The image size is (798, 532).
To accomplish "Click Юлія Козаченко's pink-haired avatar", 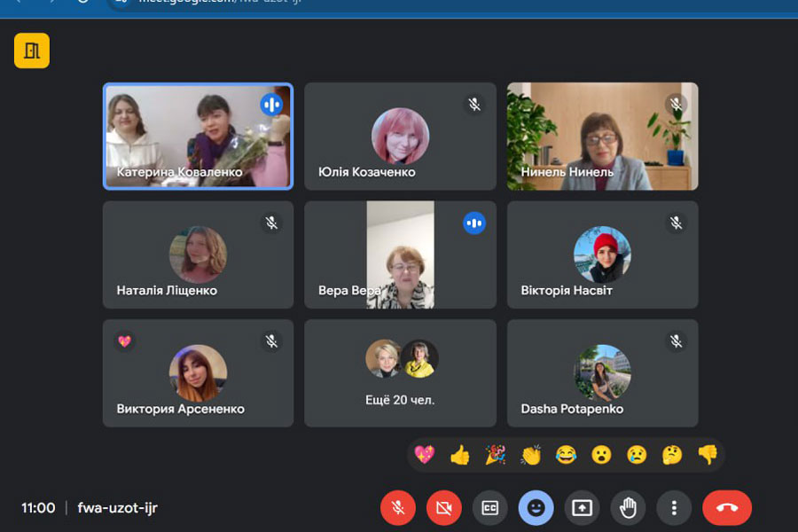I will [x=400, y=136].
